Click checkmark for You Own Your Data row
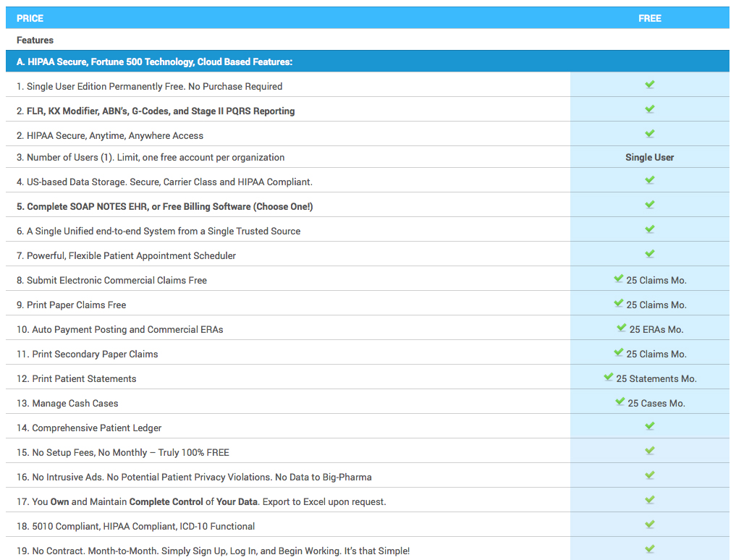The height and width of the screenshot is (560, 736). 650,499
